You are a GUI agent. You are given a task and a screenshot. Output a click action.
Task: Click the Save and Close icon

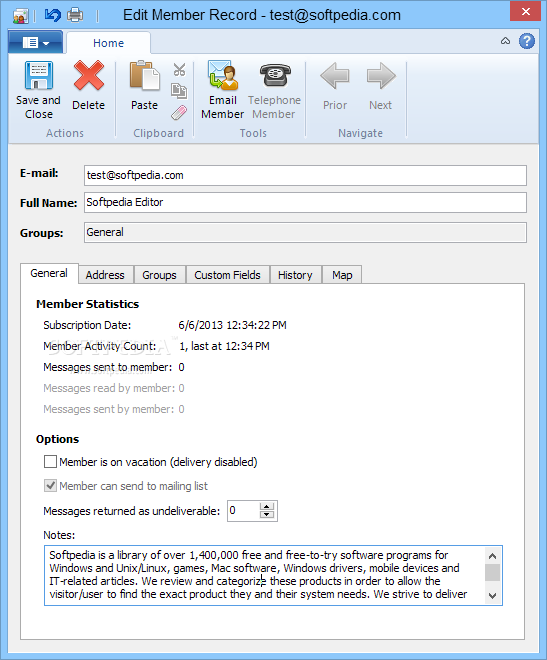pos(38,76)
